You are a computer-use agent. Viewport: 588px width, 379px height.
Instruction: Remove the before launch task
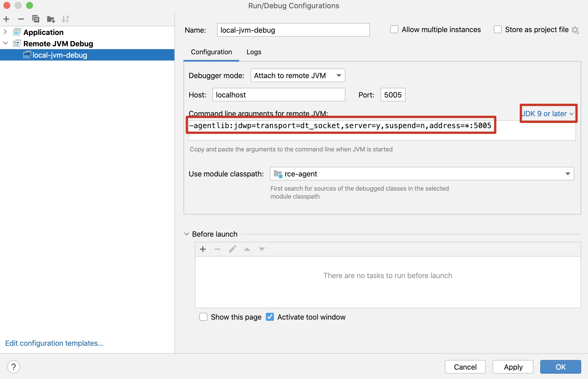218,249
